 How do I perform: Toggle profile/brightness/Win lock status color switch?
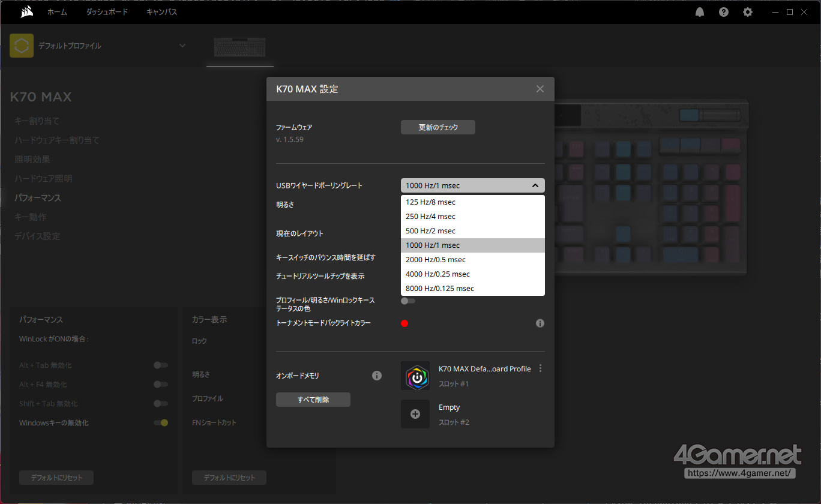pos(408,301)
